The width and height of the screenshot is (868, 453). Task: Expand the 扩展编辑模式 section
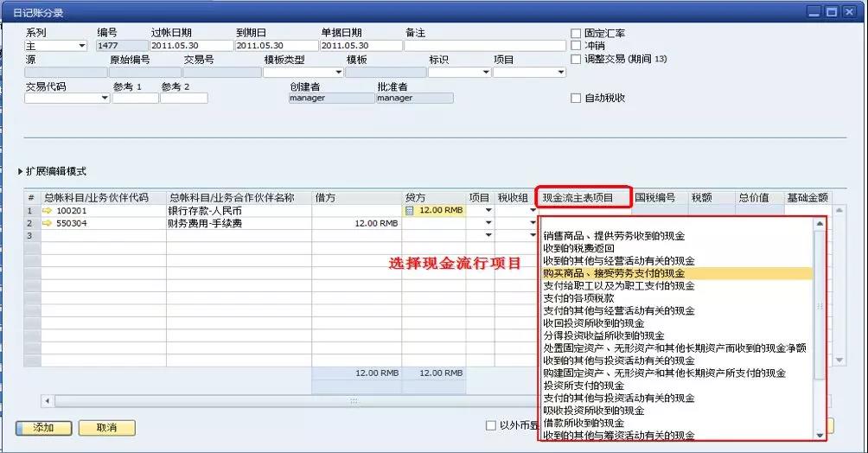pos(22,171)
